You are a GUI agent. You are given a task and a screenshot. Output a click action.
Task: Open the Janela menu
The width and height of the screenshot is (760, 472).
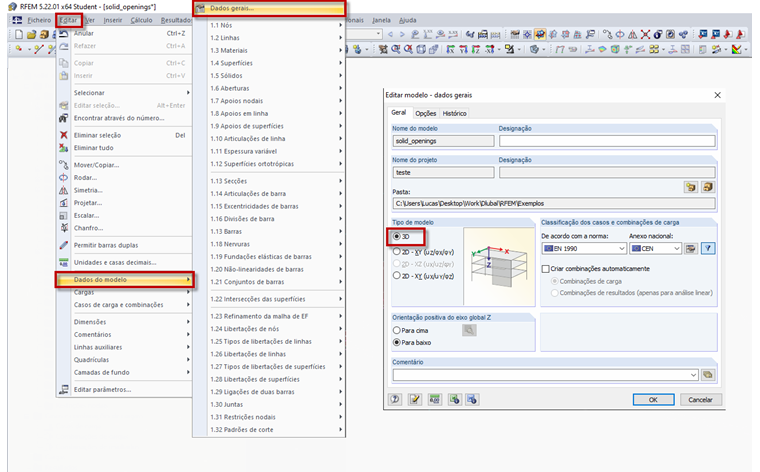tap(381, 20)
